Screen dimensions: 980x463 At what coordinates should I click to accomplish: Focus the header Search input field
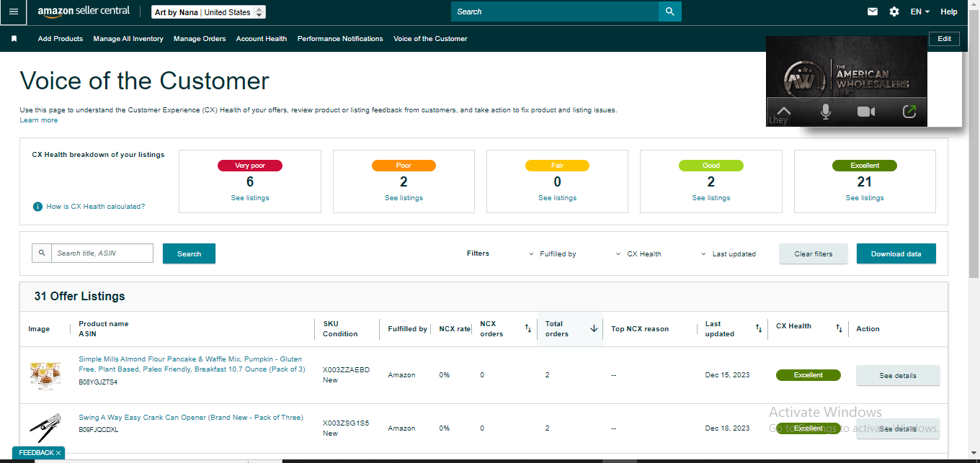(x=555, y=12)
